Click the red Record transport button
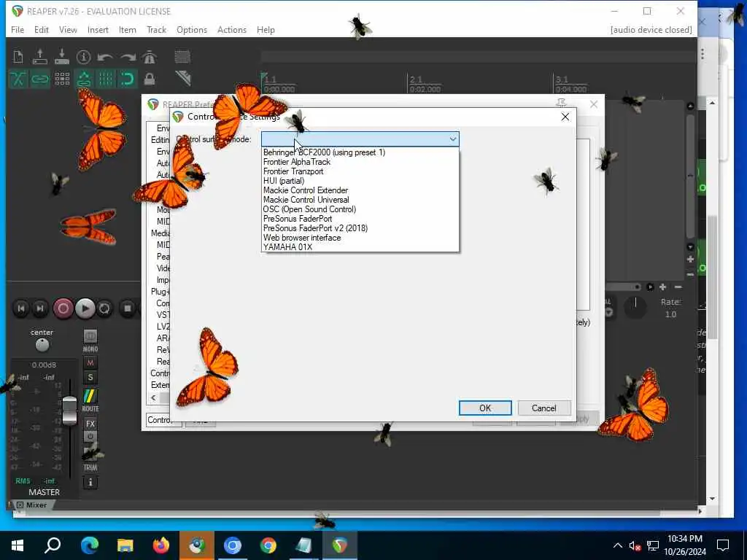This screenshot has width=747, height=560. (63, 308)
